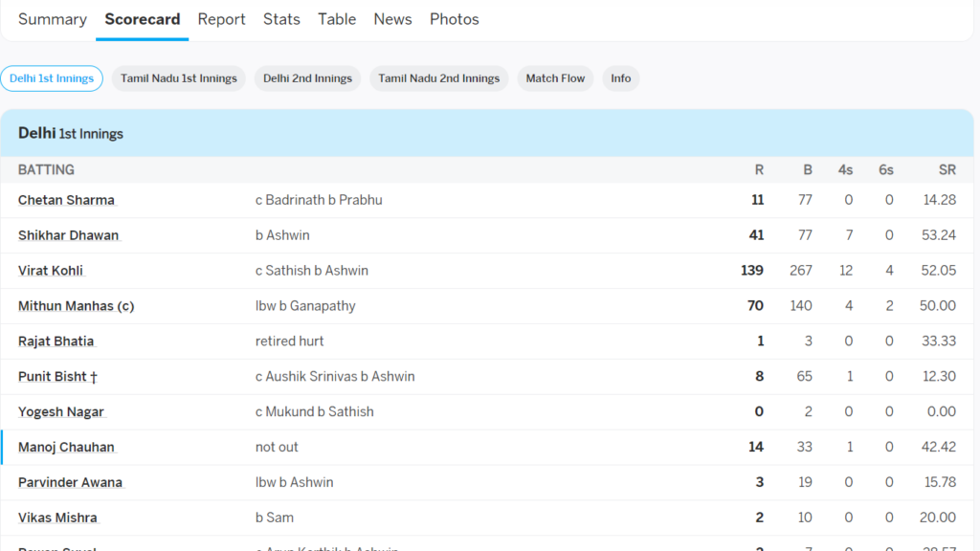Open Virat Kohli player profile
This screenshot has height=551, width=980.
coord(51,271)
